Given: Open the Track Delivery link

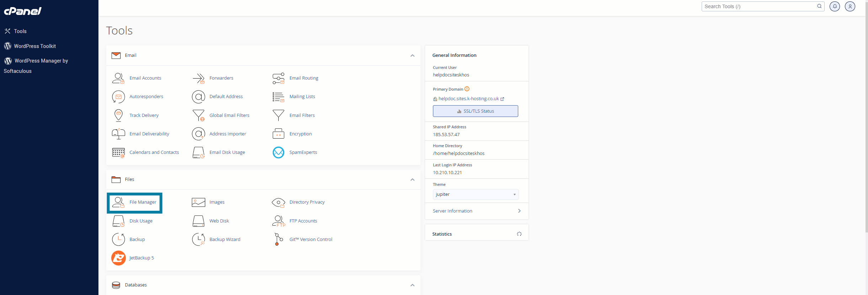Looking at the screenshot, I should (x=144, y=115).
